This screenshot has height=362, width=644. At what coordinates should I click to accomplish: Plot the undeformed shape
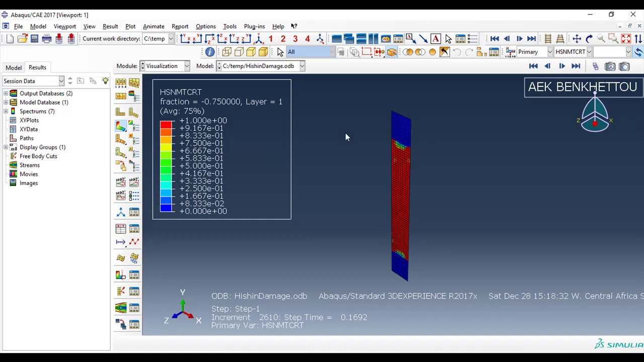click(x=121, y=112)
